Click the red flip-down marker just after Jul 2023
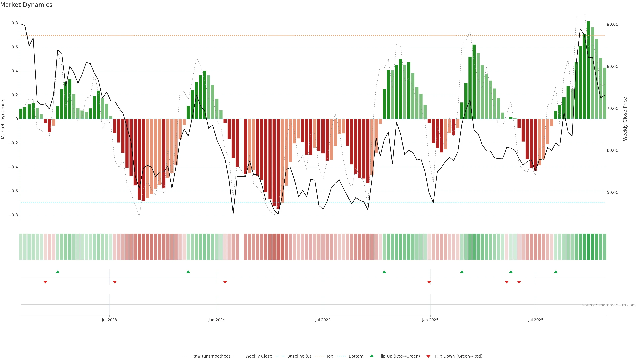The width and height of the screenshot is (644, 362). pyautogui.click(x=115, y=282)
